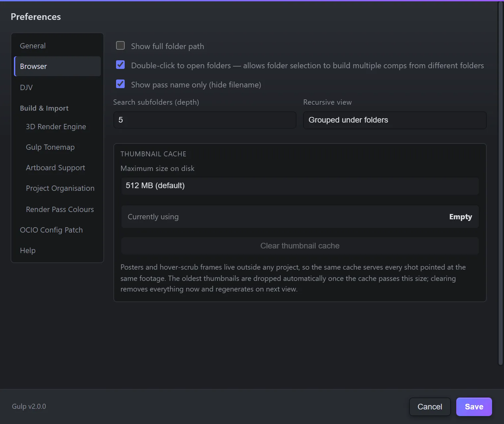Click the Search subfolders depth field
The image size is (504, 424).
205,120
